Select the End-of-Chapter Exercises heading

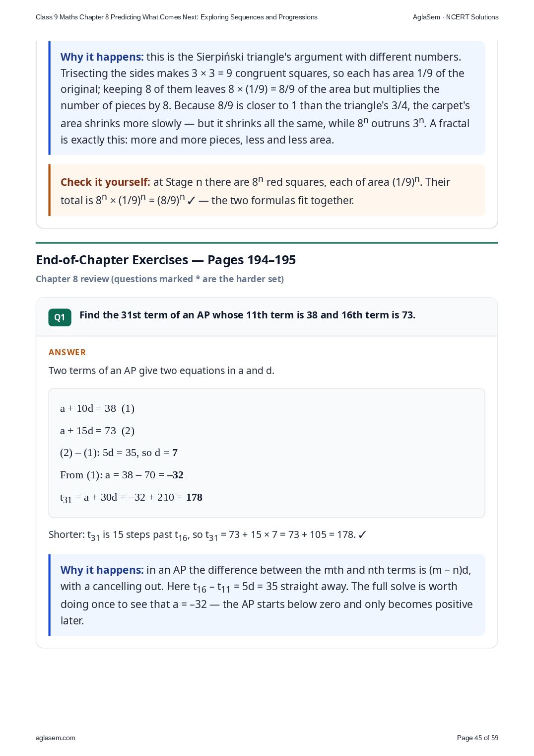tap(166, 260)
